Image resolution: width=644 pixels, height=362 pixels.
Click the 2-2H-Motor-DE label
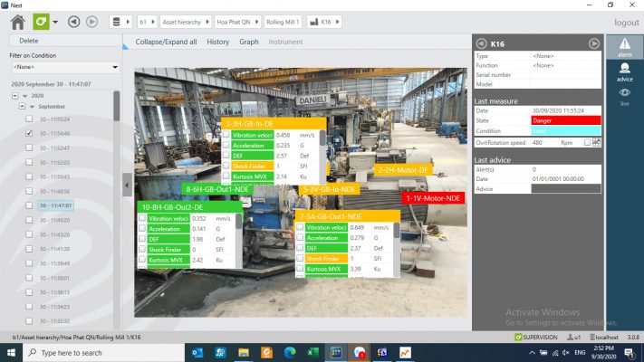point(403,170)
